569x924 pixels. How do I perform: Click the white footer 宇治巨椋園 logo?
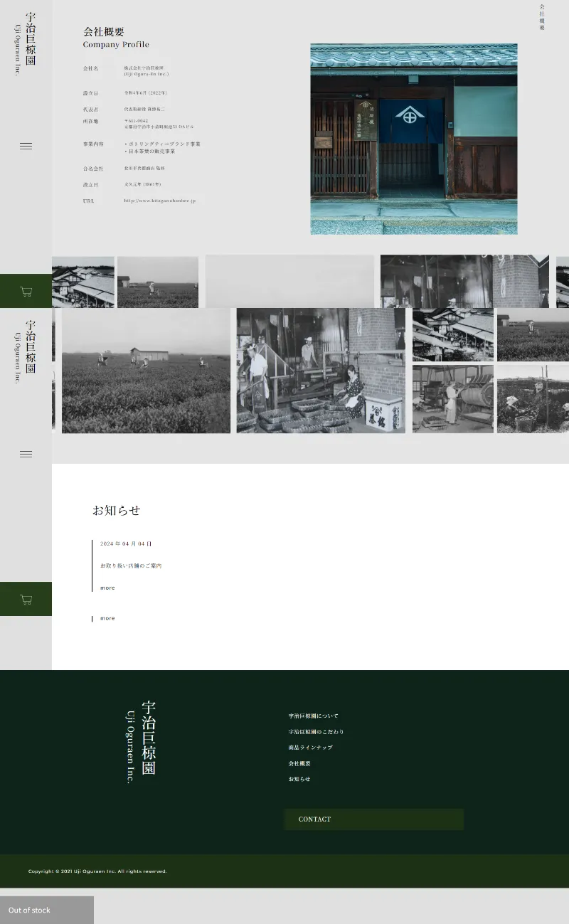[142, 740]
